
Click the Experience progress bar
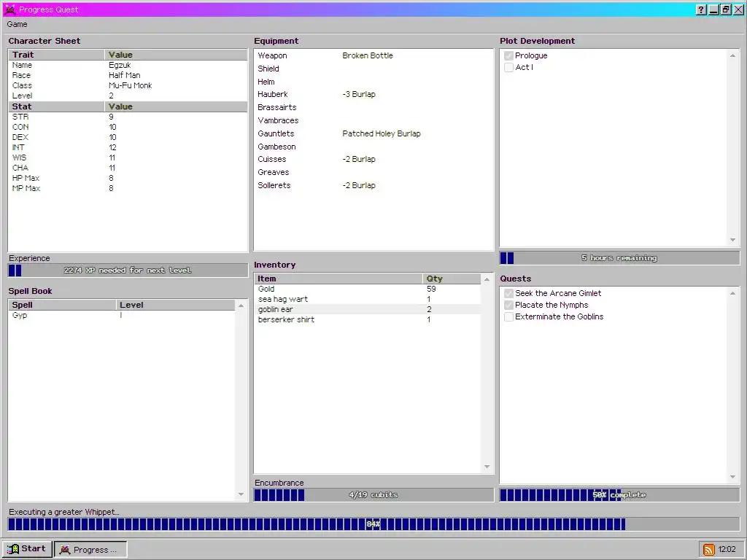(128, 271)
